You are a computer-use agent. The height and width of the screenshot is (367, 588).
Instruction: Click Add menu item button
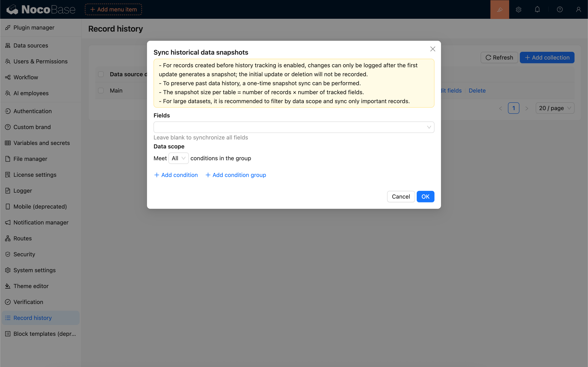point(113,9)
